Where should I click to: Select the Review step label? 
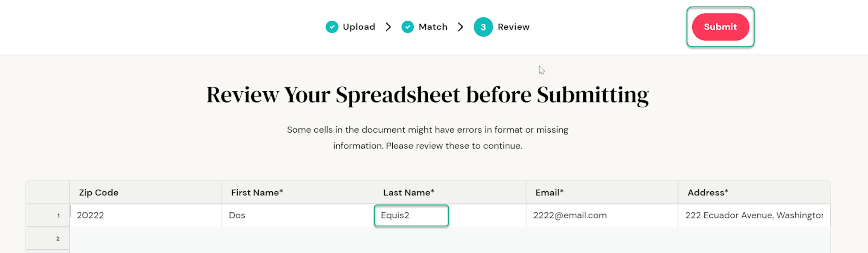[x=513, y=27]
